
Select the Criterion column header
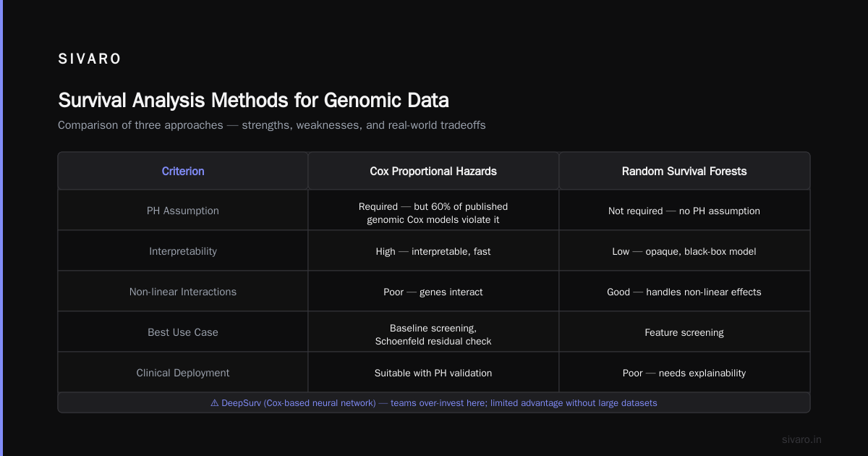183,172
